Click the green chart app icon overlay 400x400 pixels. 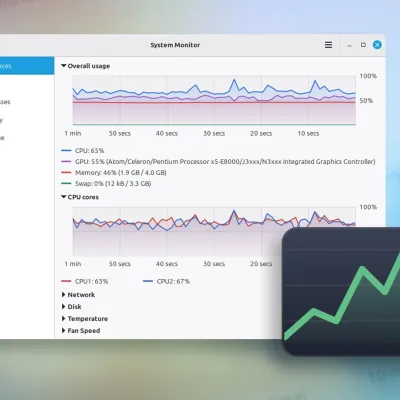click(341, 291)
